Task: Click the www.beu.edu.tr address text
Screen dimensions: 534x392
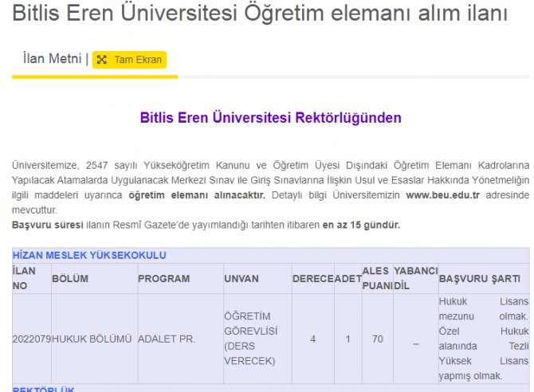Action: 442,195
